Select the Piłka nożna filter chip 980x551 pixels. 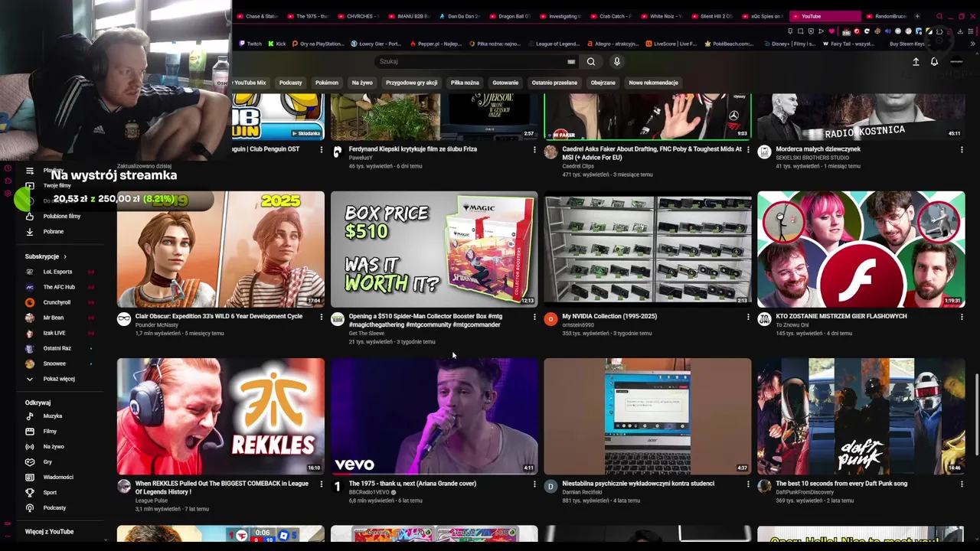pos(465,83)
